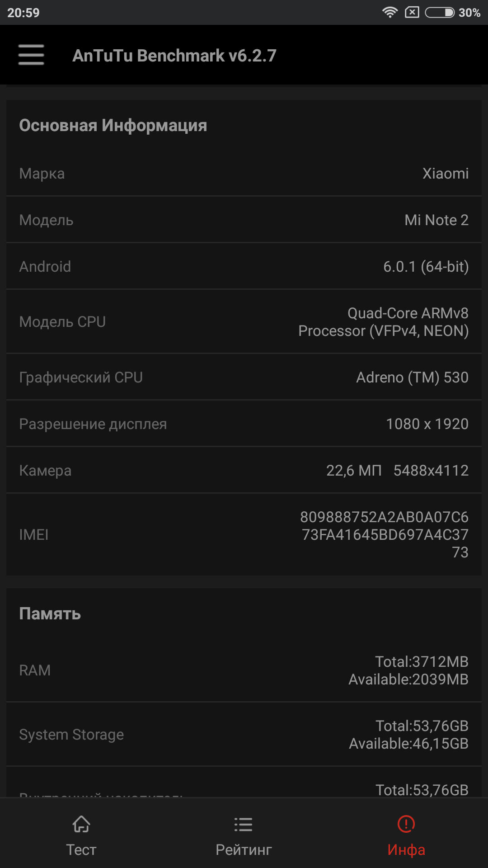Select the Разрешение дисплея row
The width and height of the screenshot is (488, 868).
tap(244, 424)
